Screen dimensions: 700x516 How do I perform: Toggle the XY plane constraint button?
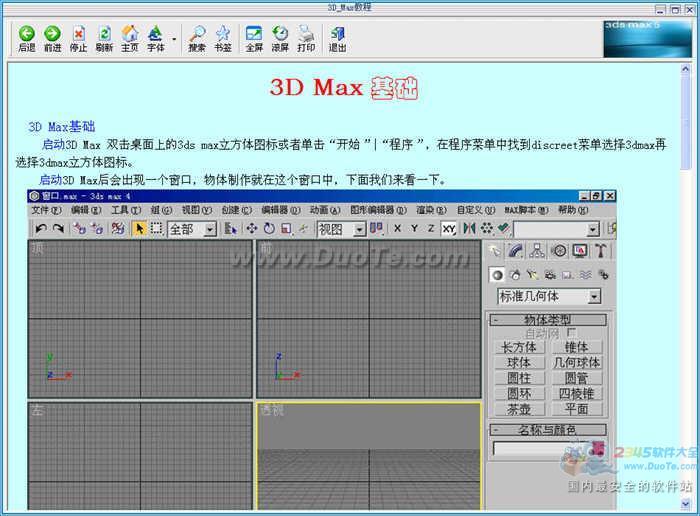click(448, 229)
